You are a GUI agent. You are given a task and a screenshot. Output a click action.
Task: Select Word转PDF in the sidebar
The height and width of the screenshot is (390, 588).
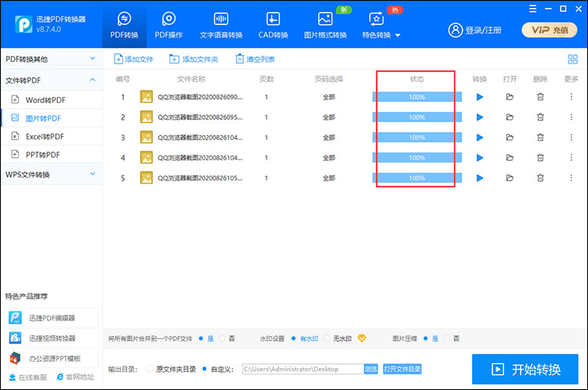coord(52,100)
